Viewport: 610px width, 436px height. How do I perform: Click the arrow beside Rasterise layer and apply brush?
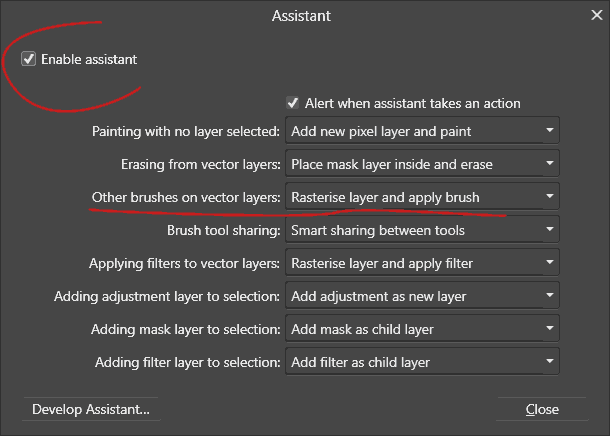click(x=549, y=196)
